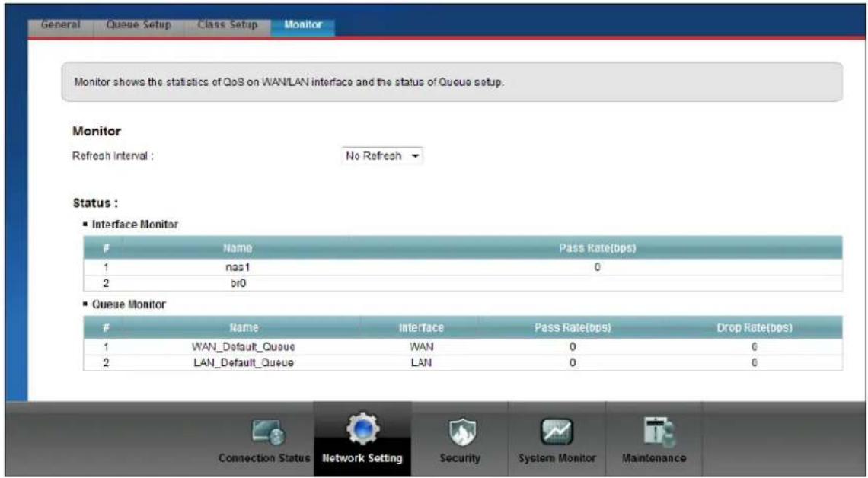Open the Connection Status icon
Image resolution: width=868 pixels, height=478 pixels.
coord(269,432)
